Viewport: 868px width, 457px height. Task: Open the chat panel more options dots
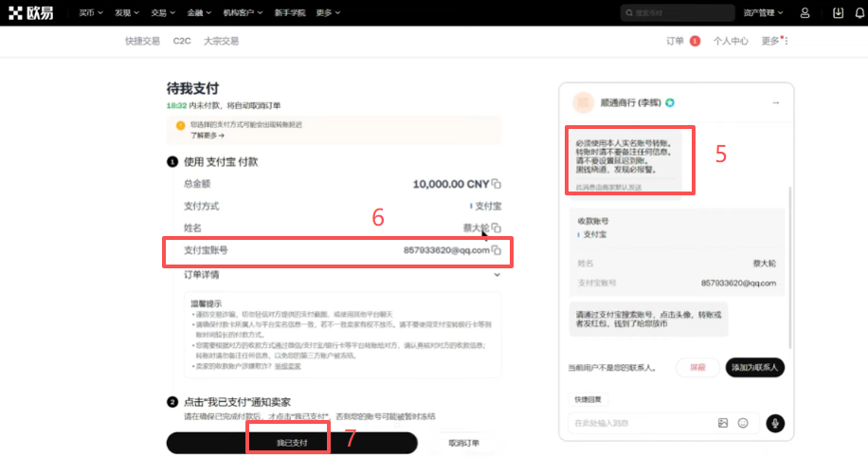click(x=775, y=103)
